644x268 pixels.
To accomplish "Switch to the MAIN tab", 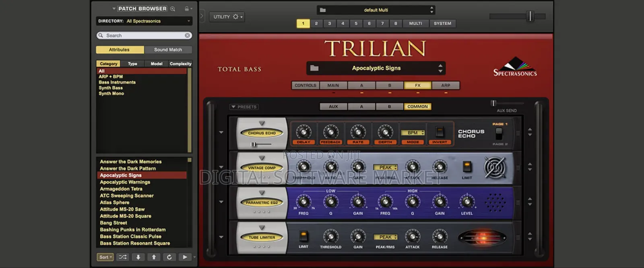I will (333, 85).
